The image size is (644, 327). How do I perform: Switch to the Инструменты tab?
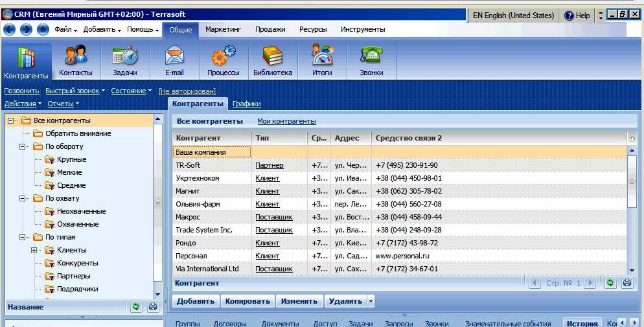(x=363, y=30)
